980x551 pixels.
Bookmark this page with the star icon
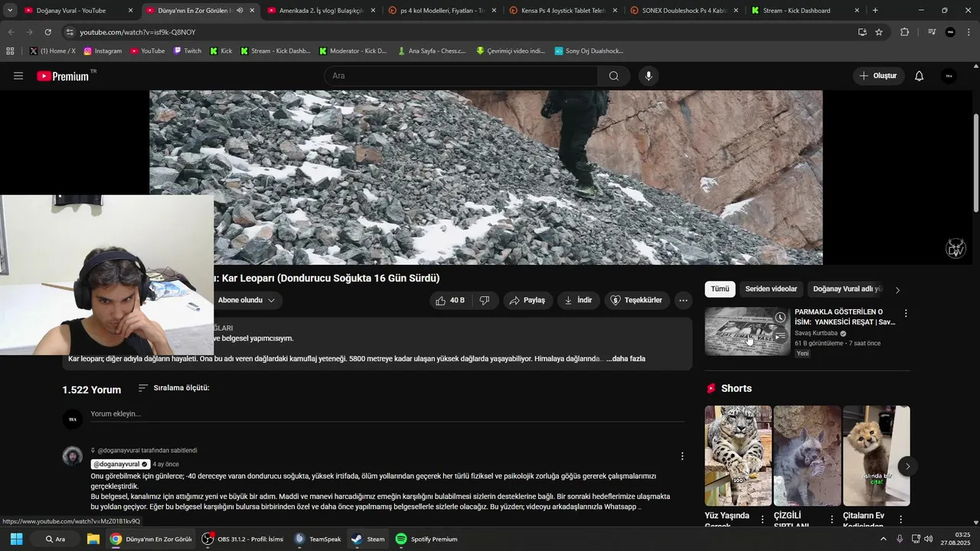click(x=879, y=32)
